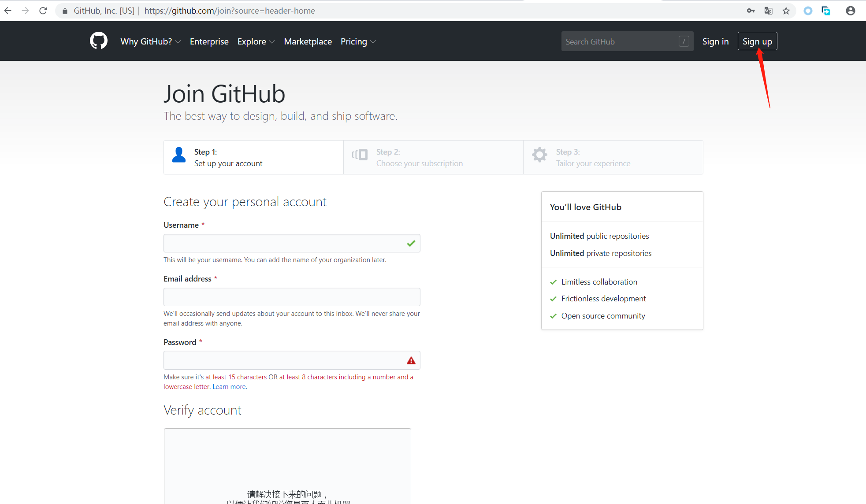
Task: Click the blue circle extension icon
Action: click(808, 11)
